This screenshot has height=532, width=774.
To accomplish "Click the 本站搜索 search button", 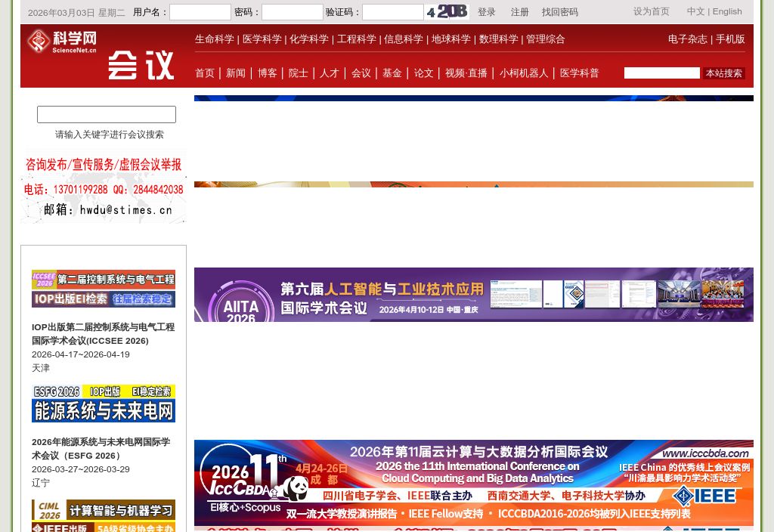I will (x=723, y=73).
